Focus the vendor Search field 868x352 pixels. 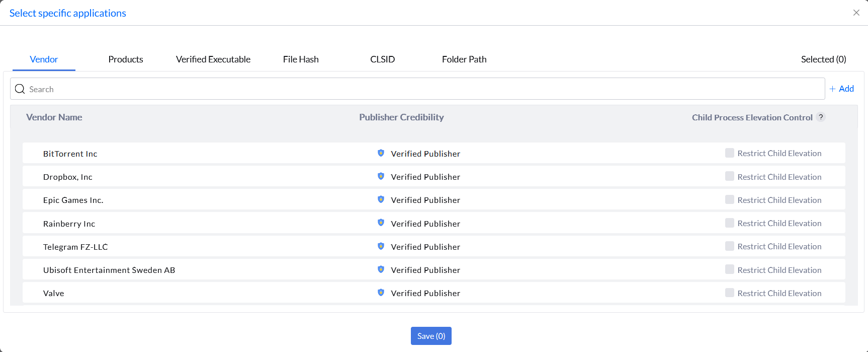pyautogui.click(x=422, y=89)
